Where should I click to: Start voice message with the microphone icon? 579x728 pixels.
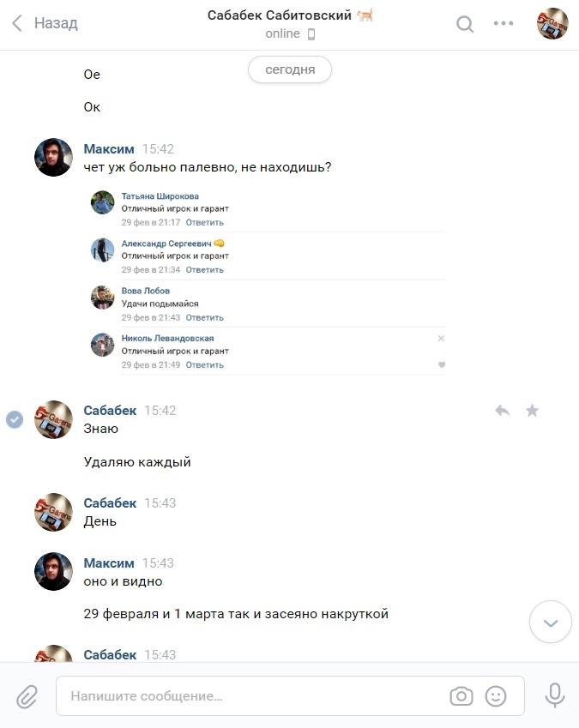555,695
